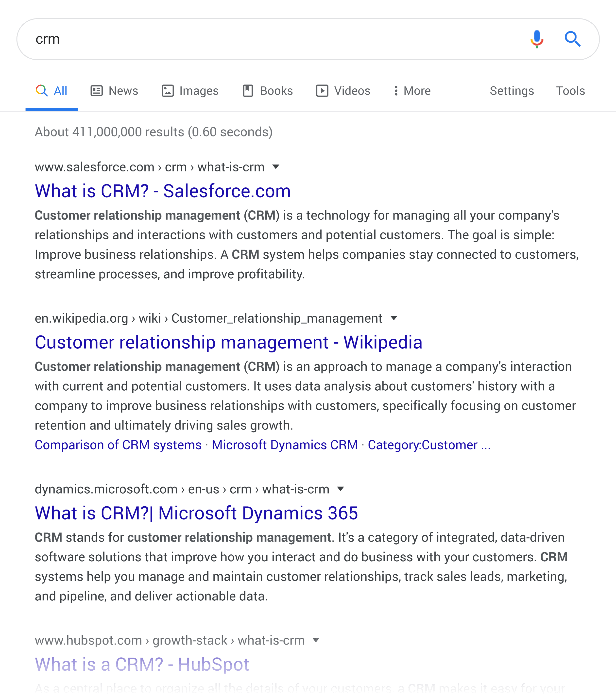
Task: Click the Books tab bookmark icon
Action: pos(248,91)
